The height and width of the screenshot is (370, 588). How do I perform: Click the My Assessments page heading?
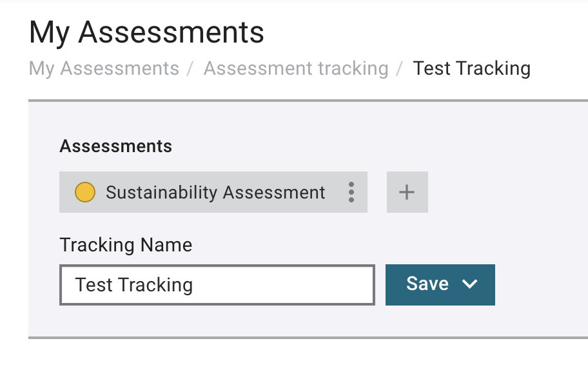coord(146,33)
